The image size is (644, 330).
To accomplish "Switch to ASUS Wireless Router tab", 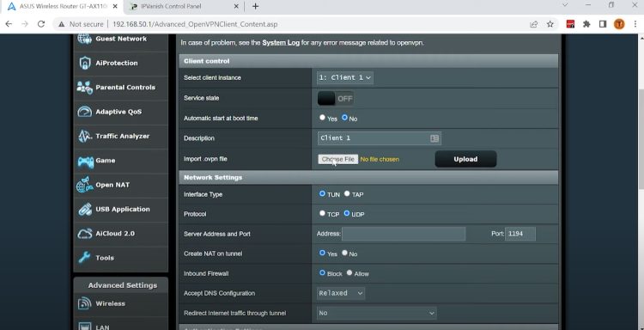I will 62,6.
